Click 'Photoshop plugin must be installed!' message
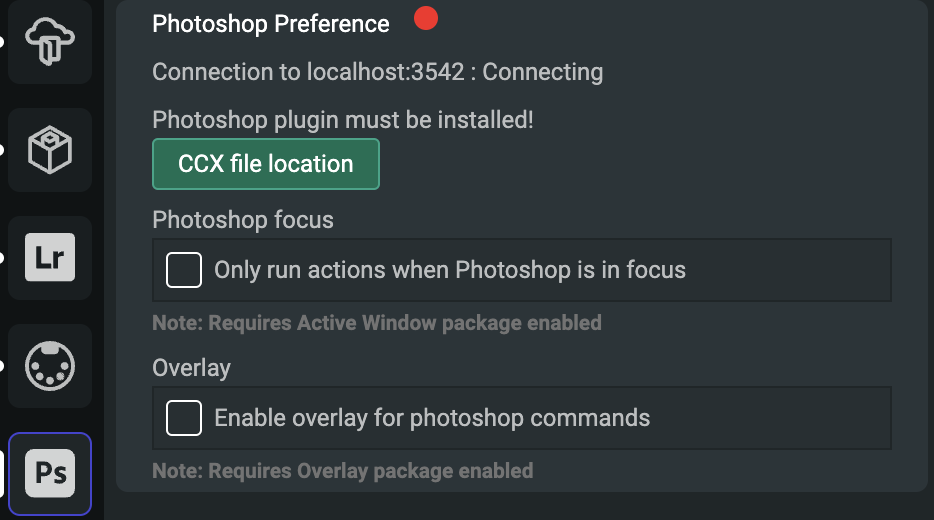The width and height of the screenshot is (934, 520). 343,120
